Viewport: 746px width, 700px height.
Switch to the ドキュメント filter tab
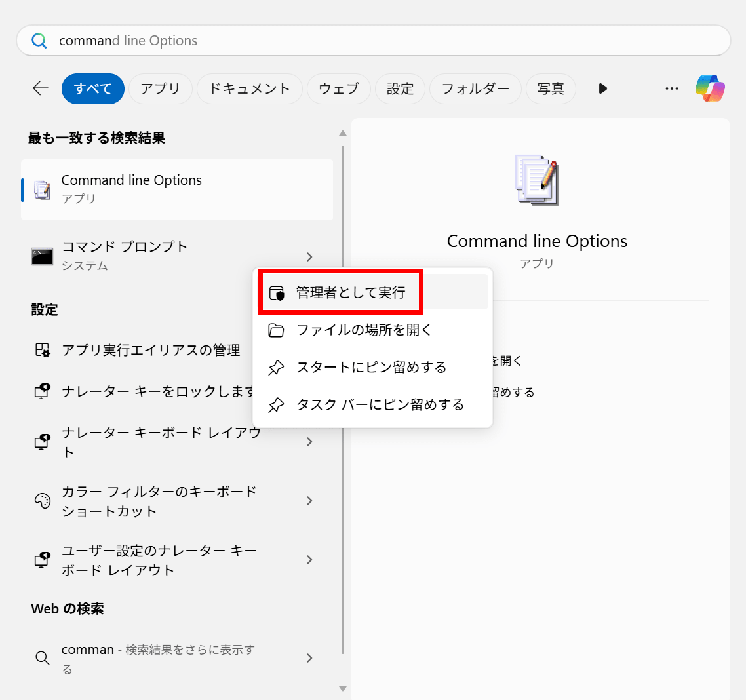249,88
